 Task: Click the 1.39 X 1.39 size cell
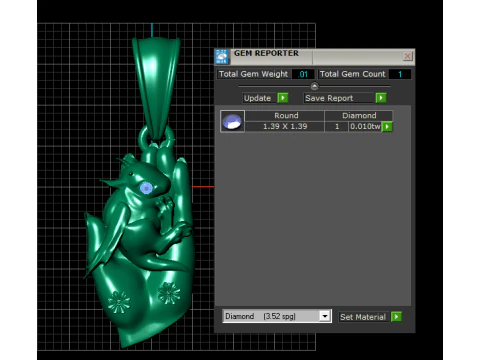coord(285,126)
